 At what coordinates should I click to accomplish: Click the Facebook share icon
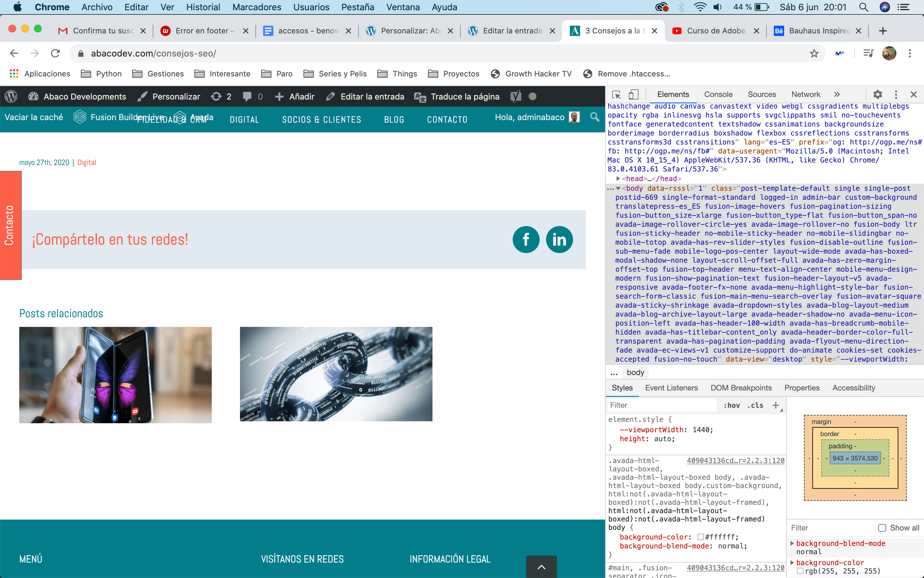point(526,240)
